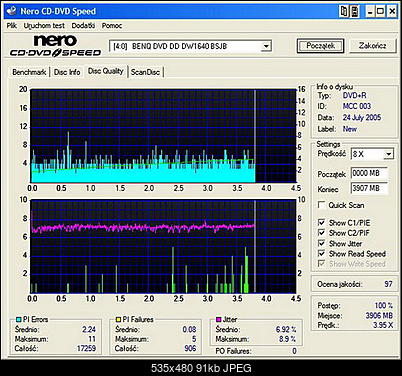Minimize the Nero CD-DVD Speed window
Screen dimensions: 402x376
tap(369, 12)
